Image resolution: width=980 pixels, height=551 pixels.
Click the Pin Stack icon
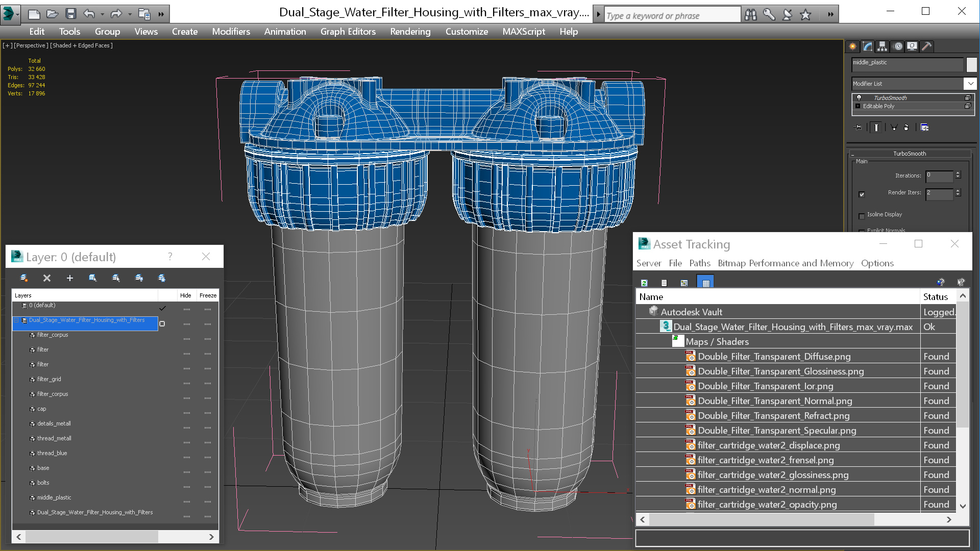[858, 128]
